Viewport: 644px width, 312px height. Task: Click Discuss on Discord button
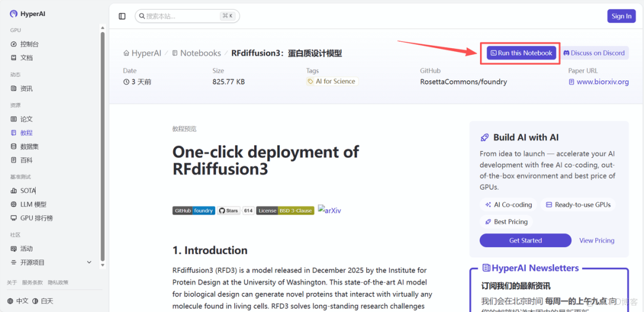594,53
